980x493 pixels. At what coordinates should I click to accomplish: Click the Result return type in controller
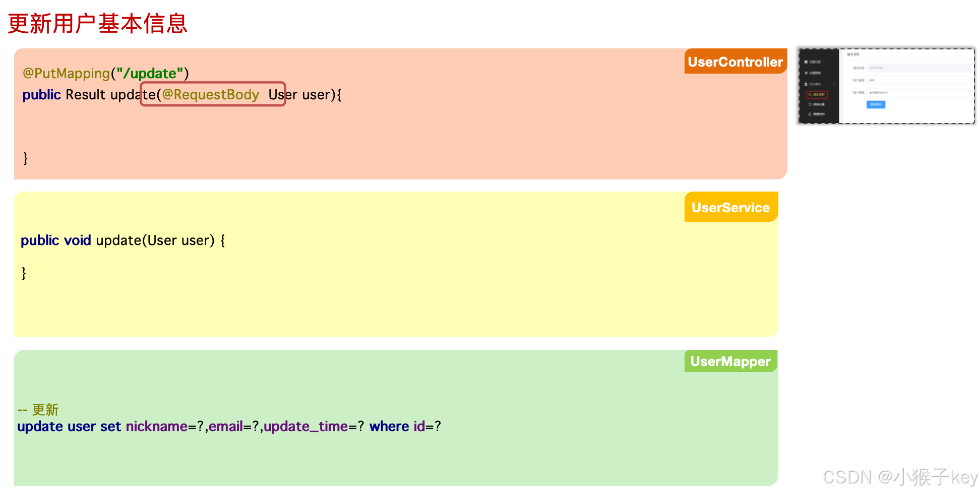pos(86,95)
